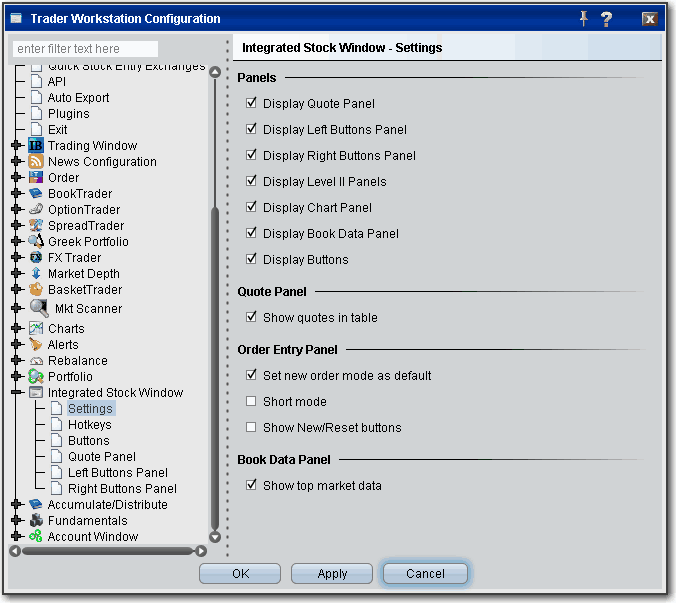The width and height of the screenshot is (676, 603).
Task: Click the Account Window green icon
Action: (x=36, y=536)
